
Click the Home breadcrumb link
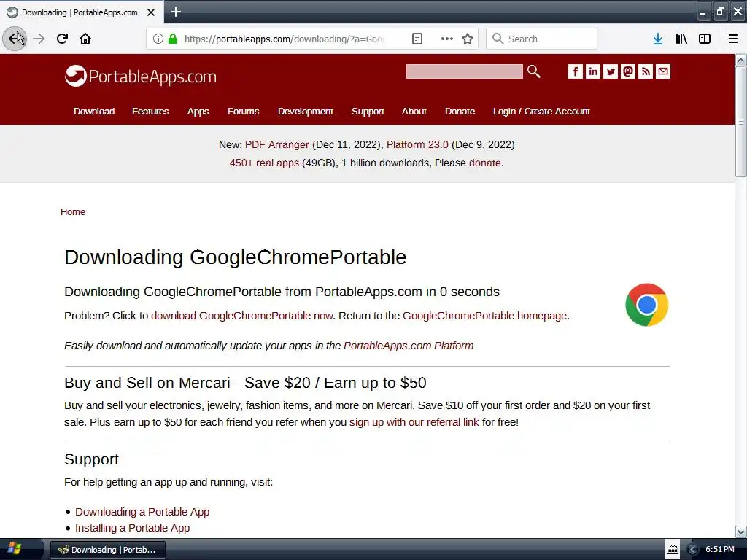[73, 212]
